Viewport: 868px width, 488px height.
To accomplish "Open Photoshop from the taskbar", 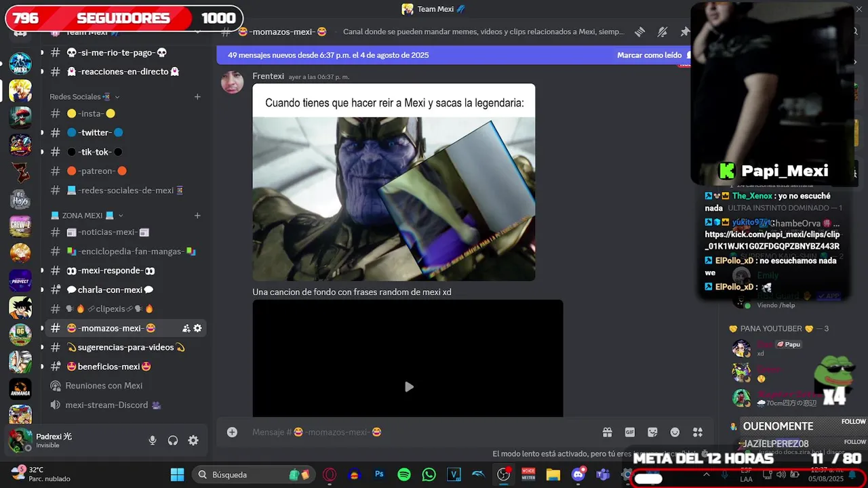I will click(x=380, y=474).
